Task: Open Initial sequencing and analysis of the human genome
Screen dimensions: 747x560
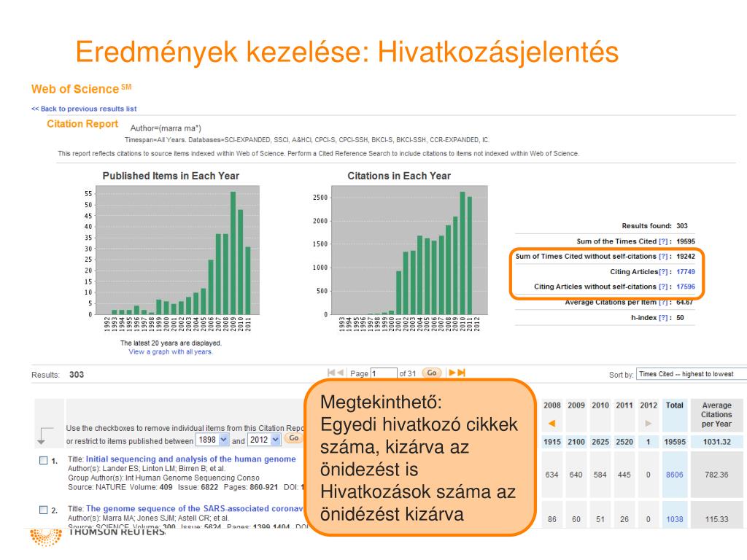Action: click(190, 459)
